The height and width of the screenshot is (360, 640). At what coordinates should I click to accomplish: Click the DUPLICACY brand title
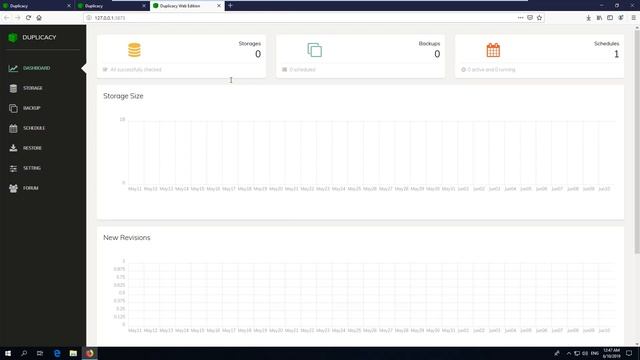[x=39, y=38]
